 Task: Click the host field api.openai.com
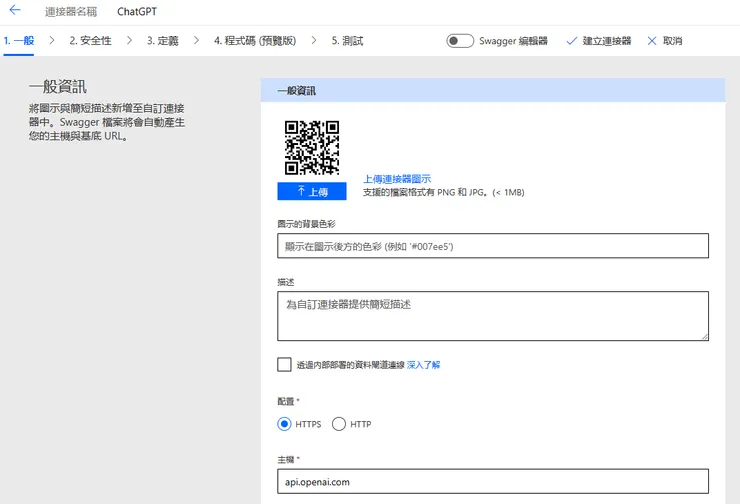pyautogui.click(x=493, y=481)
